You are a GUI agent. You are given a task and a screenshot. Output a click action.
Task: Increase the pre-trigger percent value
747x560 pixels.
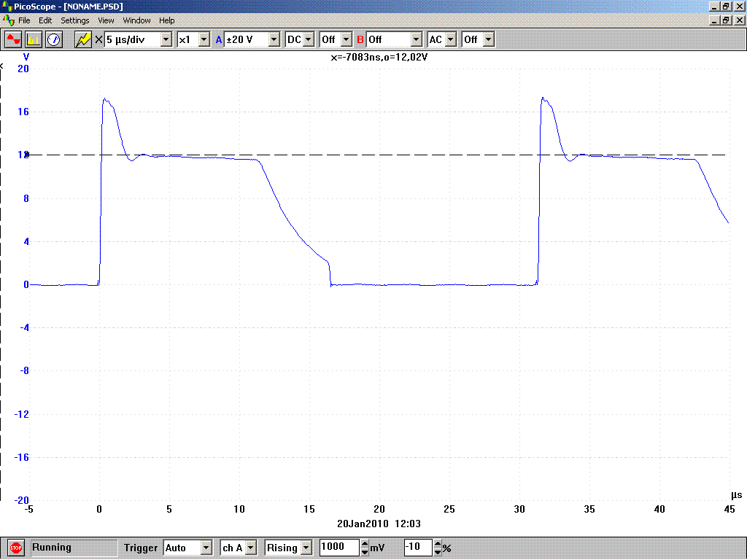click(438, 543)
